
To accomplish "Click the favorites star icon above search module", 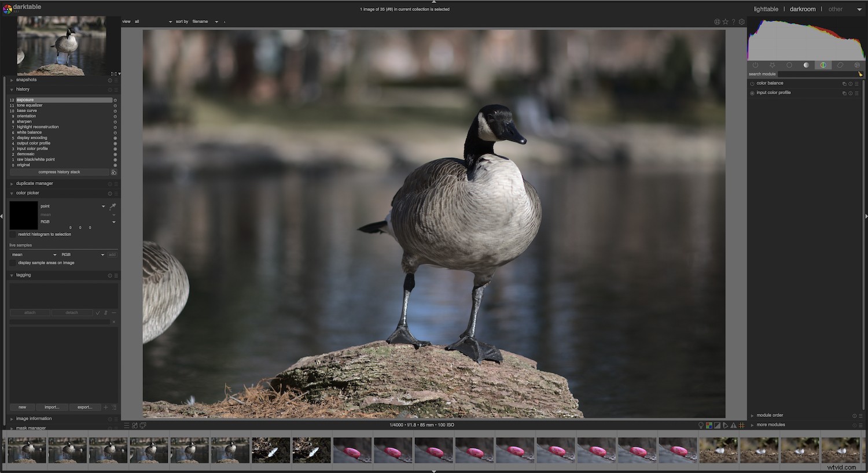I will click(773, 65).
